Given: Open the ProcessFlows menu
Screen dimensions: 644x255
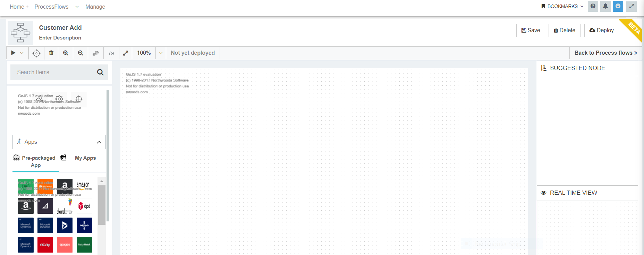Looking at the screenshot, I should [x=51, y=7].
